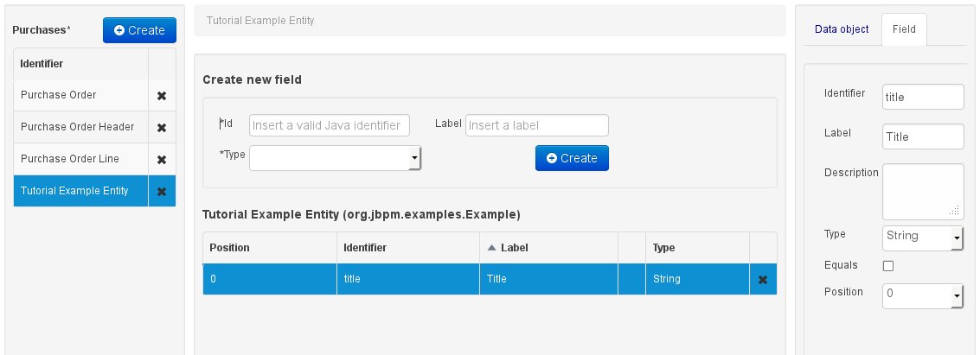Viewport: 980px width, 355px height.
Task: Switch to the Data object tab
Action: click(842, 29)
